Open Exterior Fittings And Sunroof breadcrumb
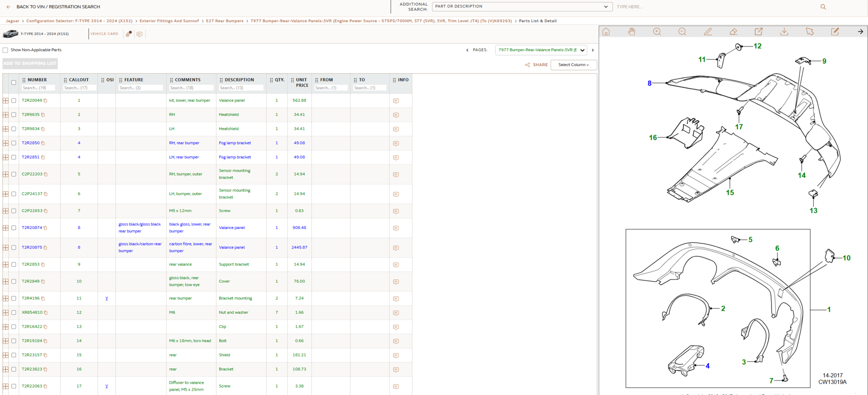The width and height of the screenshot is (868, 395). click(x=169, y=21)
